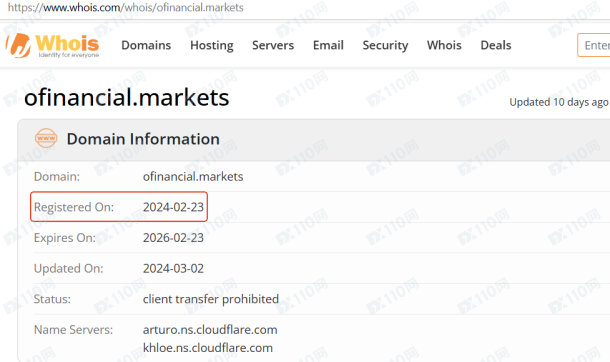Screen dimensions: 610x362
Task: Select the Domain value ofinancial.markets
Action: click(x=193, y=177)
